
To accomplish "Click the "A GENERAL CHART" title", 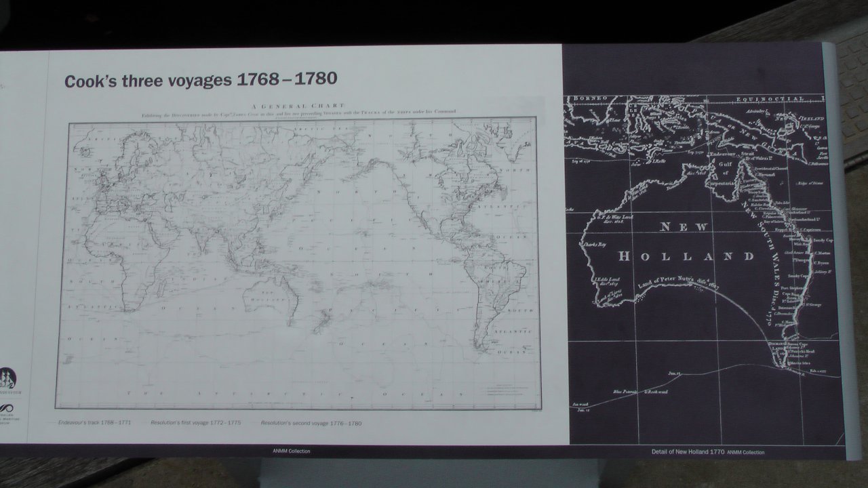I will tap(298, 106).
